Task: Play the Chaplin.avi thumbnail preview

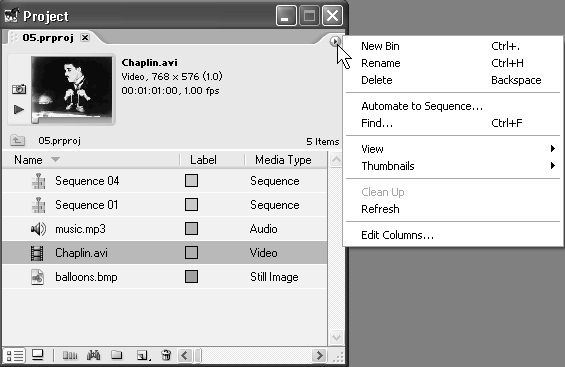Action: [19, 109]
